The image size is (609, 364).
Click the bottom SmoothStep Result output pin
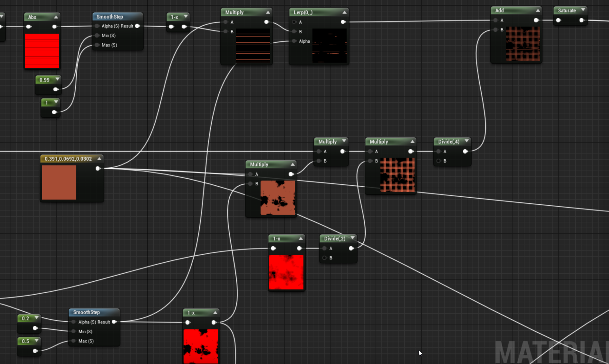pyautogui.click(x=114, y=322)
